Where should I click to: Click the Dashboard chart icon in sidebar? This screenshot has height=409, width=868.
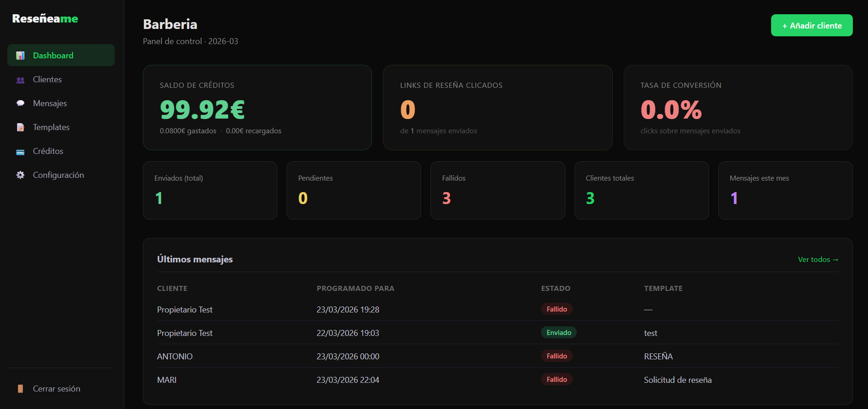click(x=20, y=56)
